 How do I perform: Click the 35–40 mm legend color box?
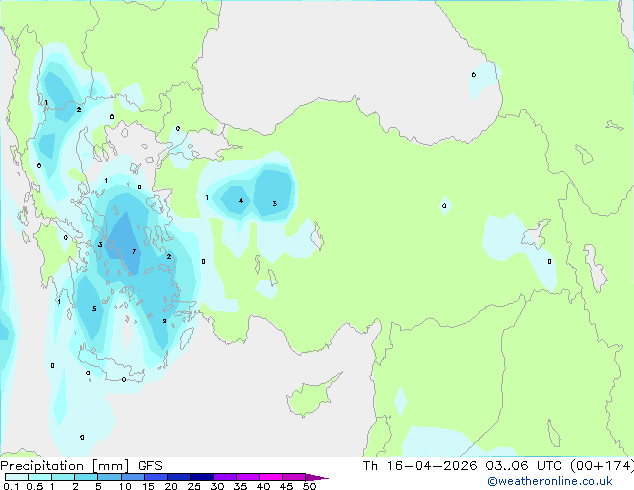coord(248,477)
